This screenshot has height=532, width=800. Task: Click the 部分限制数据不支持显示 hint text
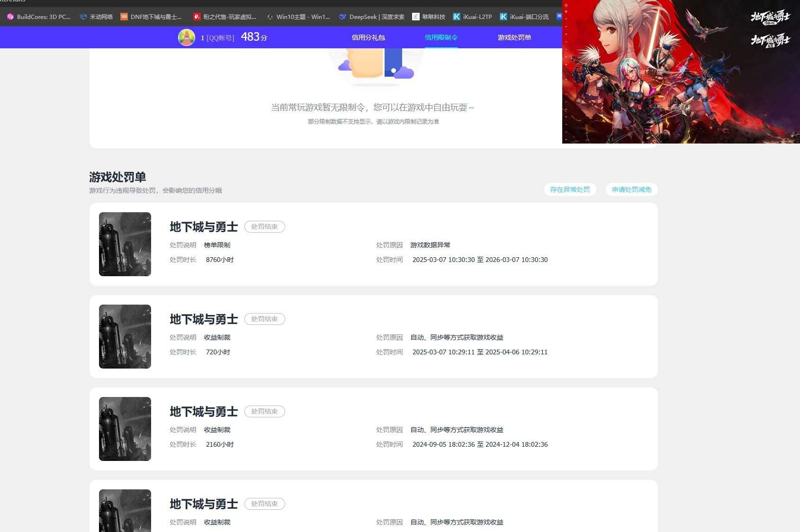point(373,122)
